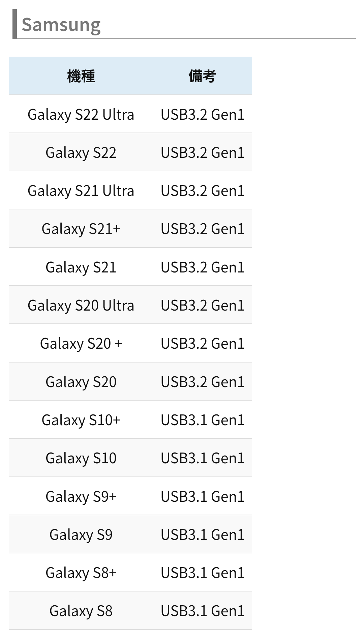
Task: Select the Galaxy S22 Ultra cell
Action: [81, 115]
